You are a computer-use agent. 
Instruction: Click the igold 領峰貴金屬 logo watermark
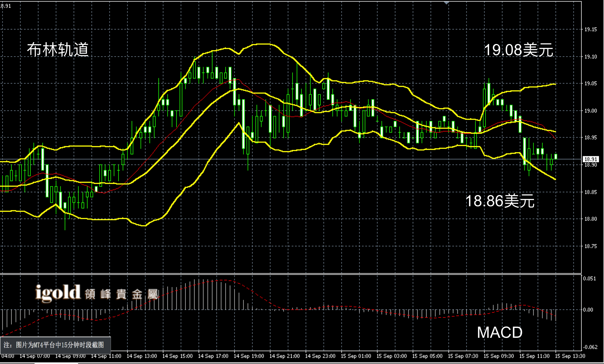click(97, 293)
